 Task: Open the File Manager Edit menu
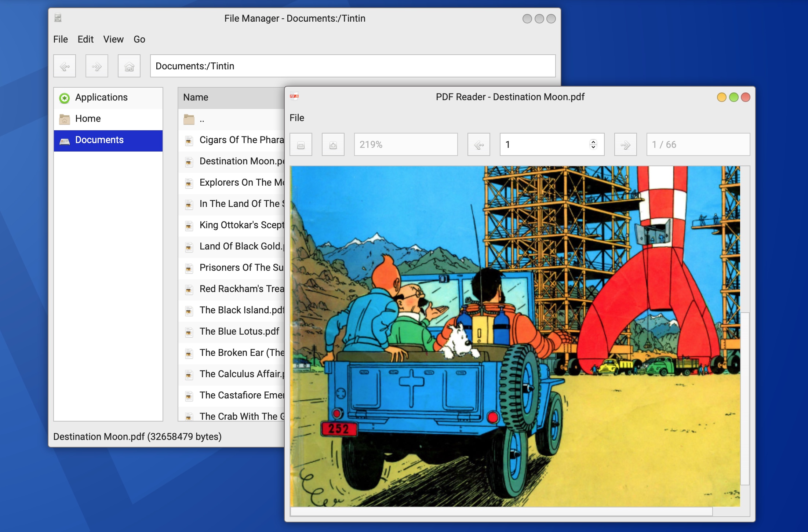point(85,39)
